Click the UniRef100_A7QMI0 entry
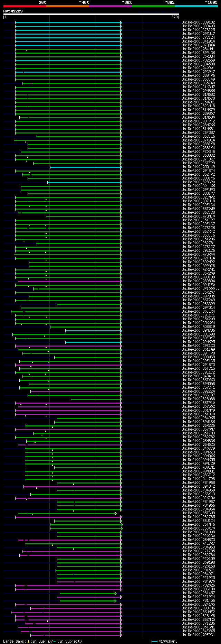Screen dimensions: 221x644 pyautogui.click(x=198, y=217)
